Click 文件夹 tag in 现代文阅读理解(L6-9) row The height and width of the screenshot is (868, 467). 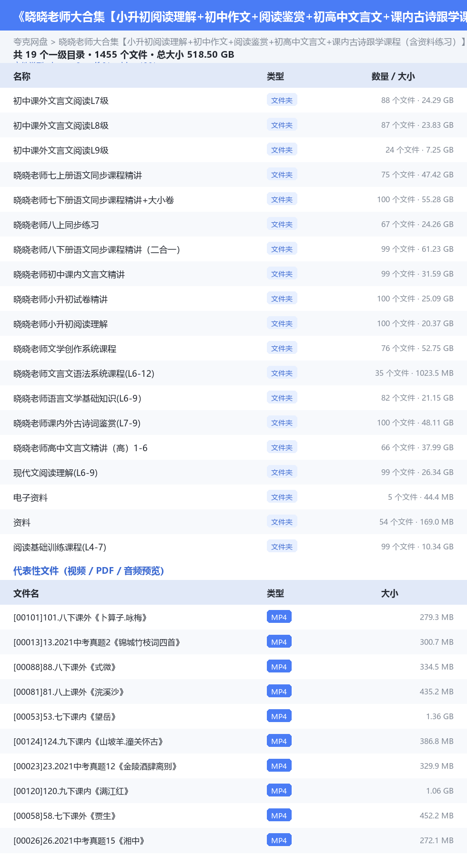(x=282, y=472)
